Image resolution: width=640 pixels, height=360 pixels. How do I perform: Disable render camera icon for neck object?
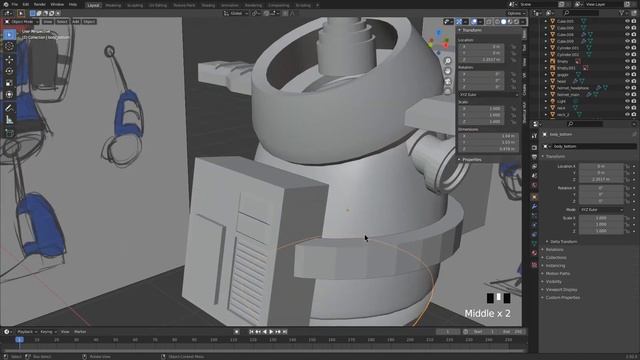[634, 108]
